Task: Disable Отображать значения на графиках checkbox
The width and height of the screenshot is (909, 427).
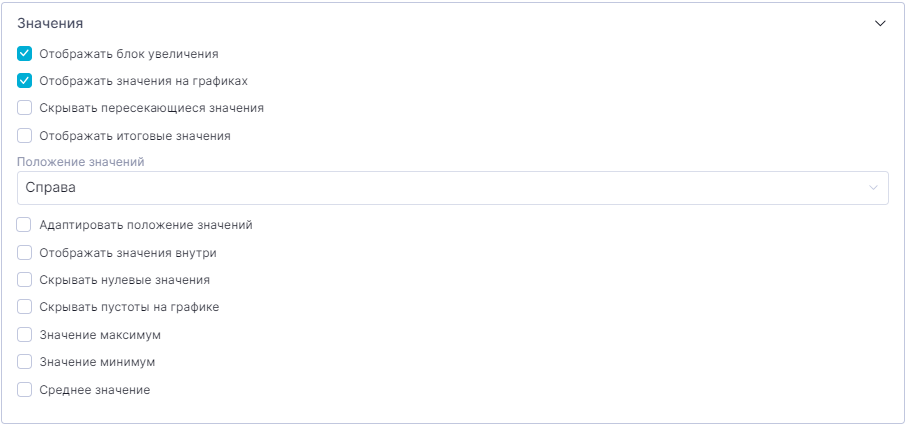Action: point(25,81)
